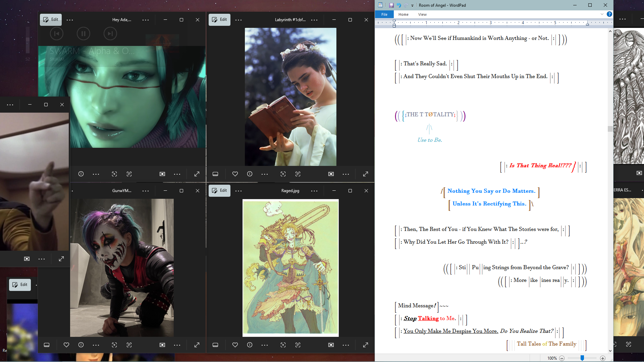Favorite the Labyrinth photo with heart icon
This screenshot has height=362, width=644.
tap(235, 174)
